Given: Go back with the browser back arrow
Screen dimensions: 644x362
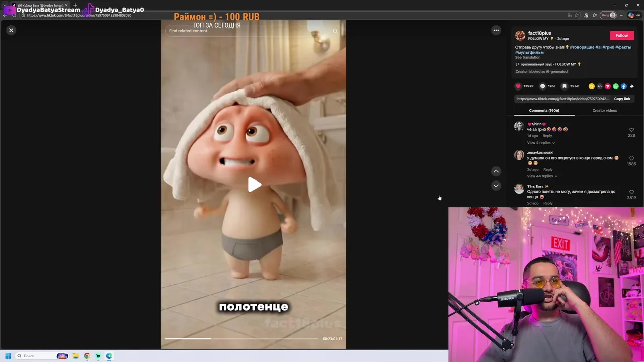Looking at the screenshot, I should (x=5, y=15).
